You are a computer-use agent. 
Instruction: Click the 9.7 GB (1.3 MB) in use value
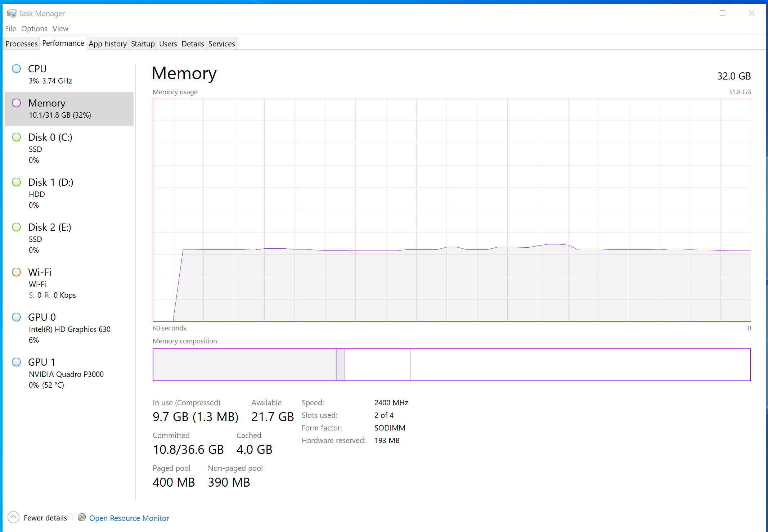196,417
